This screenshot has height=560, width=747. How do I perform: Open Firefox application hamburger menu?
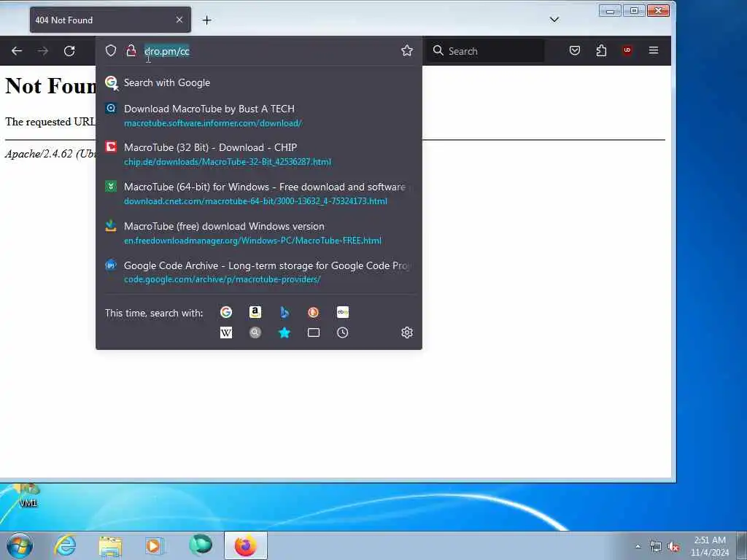pos(654,50)
